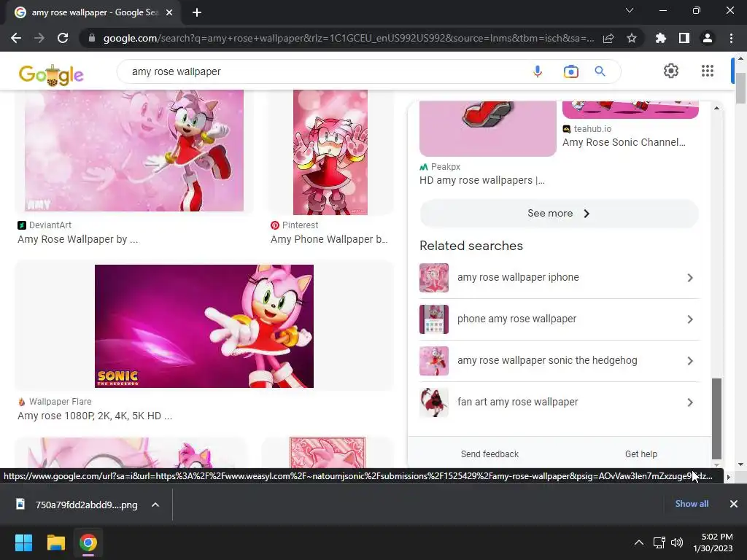Image resolution: width=747 pixels, height=560 pixels.
Task: Share this page icon in address bar
Action: pyautogui.click(x=608, y=38)
